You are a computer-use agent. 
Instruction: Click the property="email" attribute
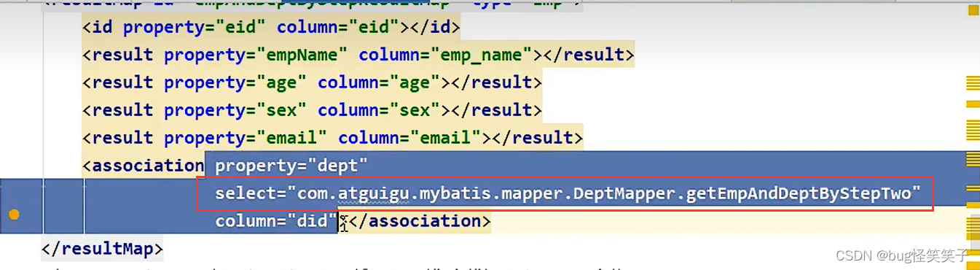click(x=246, y=139)
